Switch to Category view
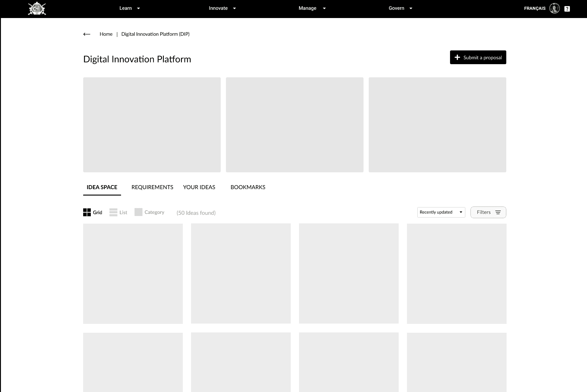 [x=150, y=212]
